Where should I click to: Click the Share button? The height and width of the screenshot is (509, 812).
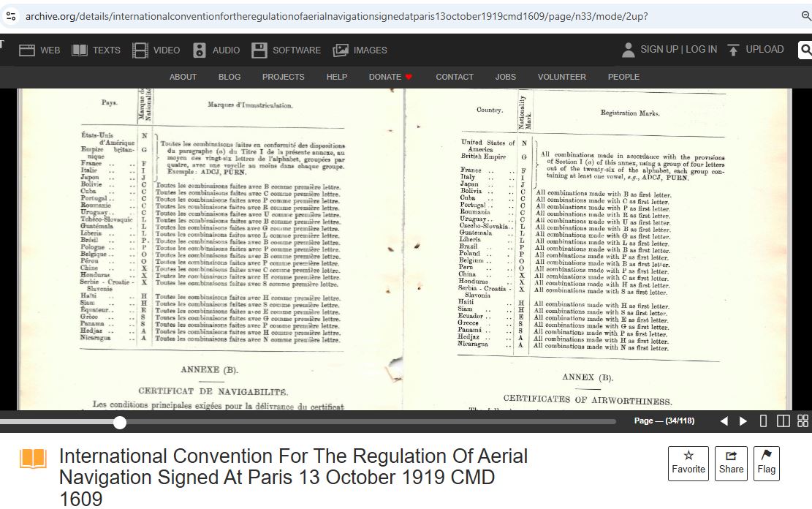click(731, 463)
